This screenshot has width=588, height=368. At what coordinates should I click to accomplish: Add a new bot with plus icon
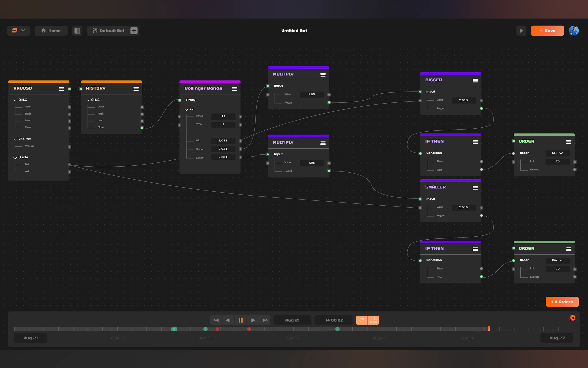(134, 31)
